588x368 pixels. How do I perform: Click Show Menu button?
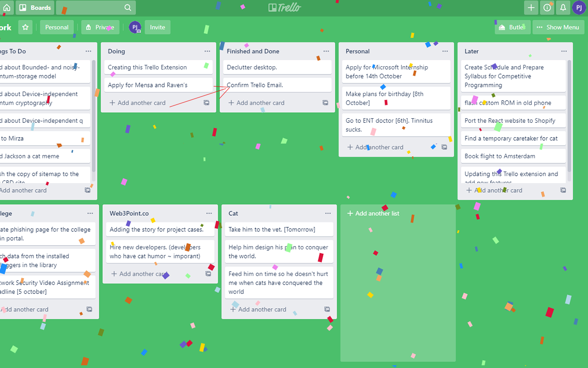click(x=558, y=27)
